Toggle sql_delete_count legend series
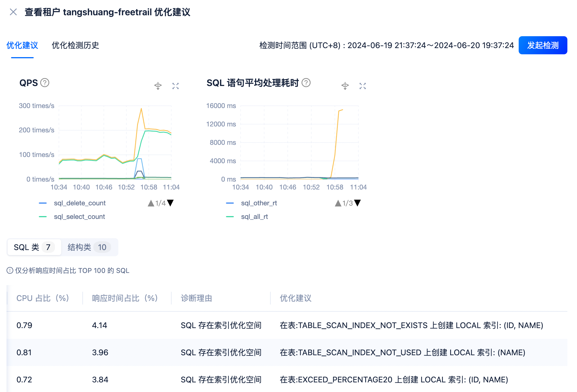 click(x=80, y=203)
